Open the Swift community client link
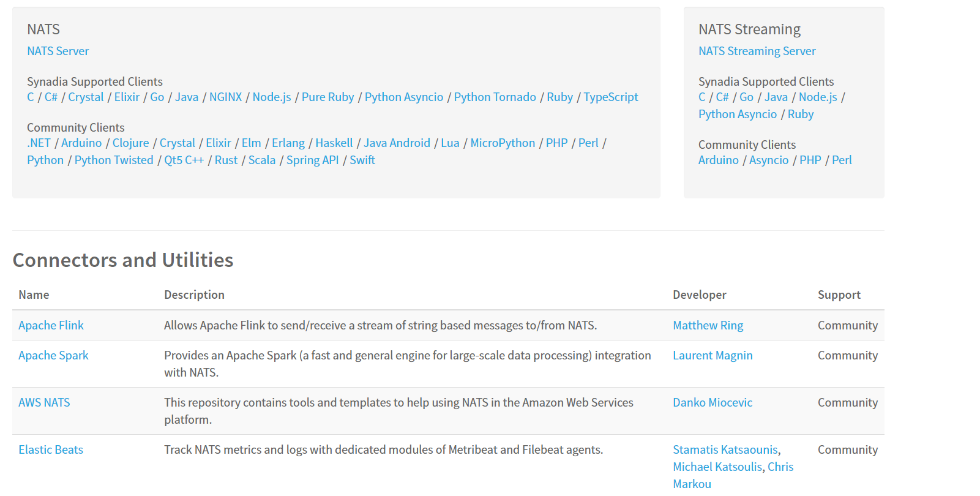This screenshot has height=496, width=980. (362, 160)
